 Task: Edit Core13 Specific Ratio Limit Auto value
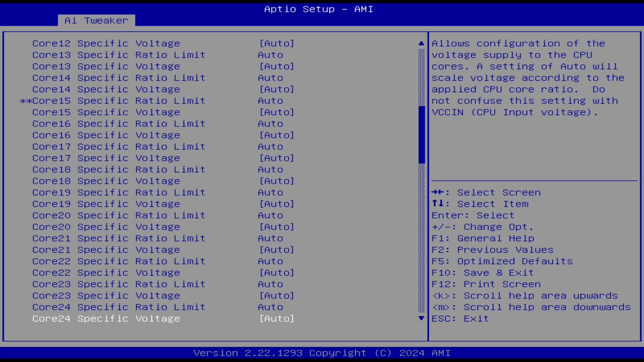click(x=271, y=55)
